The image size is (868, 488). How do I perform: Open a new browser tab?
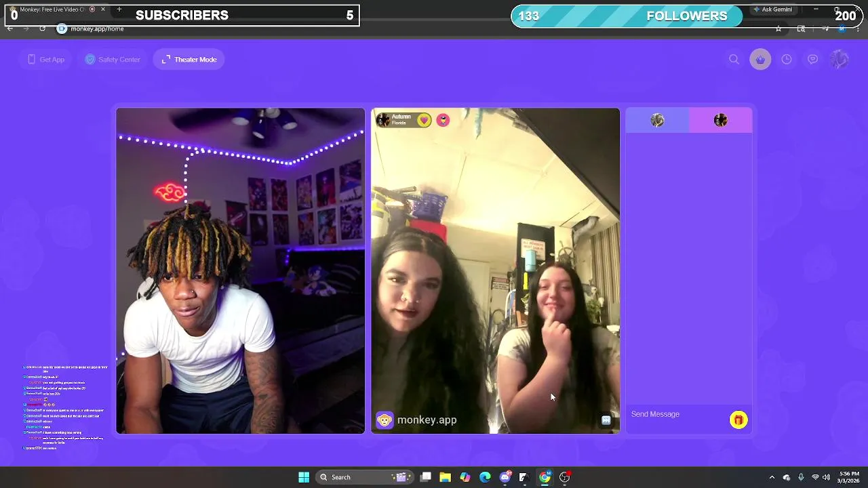(119, 9)
